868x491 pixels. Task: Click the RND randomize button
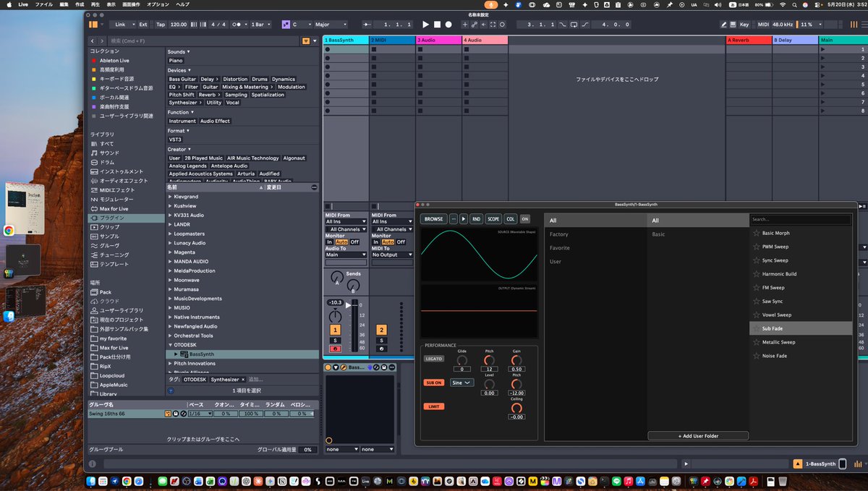click(476, 218)
